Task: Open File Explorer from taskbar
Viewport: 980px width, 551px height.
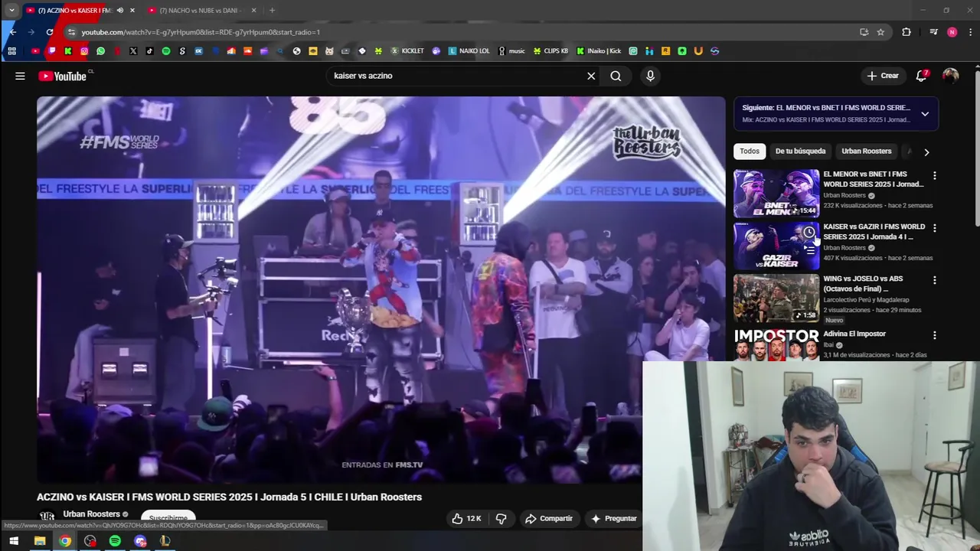Action: (x=40, y=541)
